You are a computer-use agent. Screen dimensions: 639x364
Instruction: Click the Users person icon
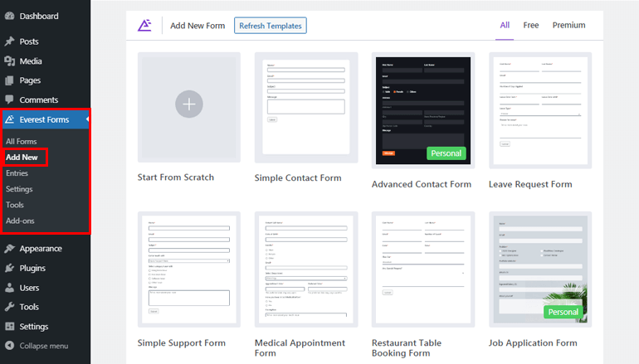click(x=9, y=288)
